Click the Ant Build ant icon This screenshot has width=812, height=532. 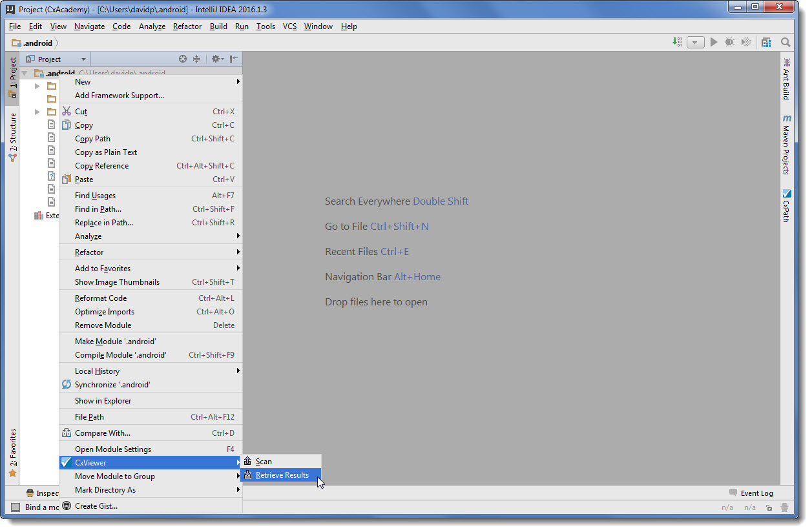point(786,63)
